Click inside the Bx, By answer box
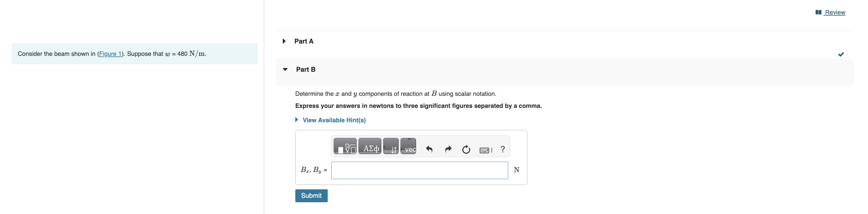This screenshot has height=214, width=868. tap(420, 170)
